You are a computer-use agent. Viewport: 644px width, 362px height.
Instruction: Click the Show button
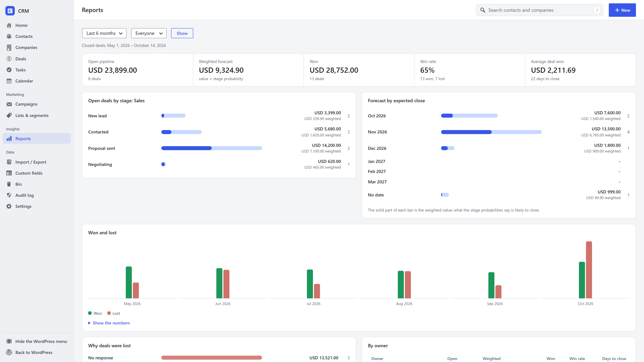[182, 33]
